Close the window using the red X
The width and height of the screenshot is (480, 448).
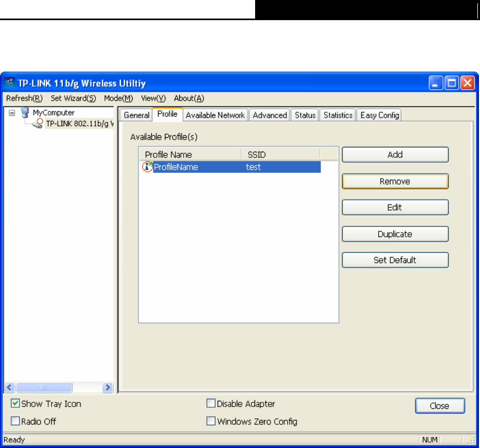(x=467, y=83)
